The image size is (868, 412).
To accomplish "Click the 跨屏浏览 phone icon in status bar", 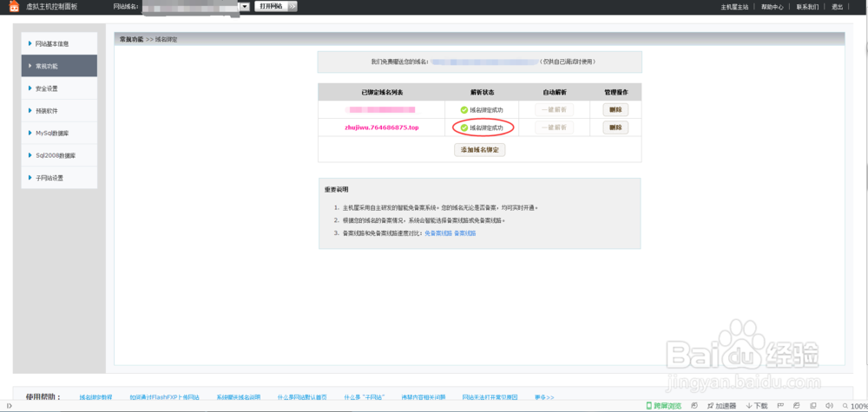I will (648, 406).
